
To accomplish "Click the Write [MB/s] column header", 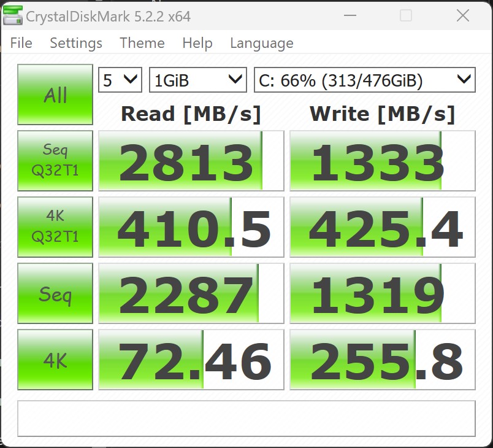I will click(x=383, y=114).
